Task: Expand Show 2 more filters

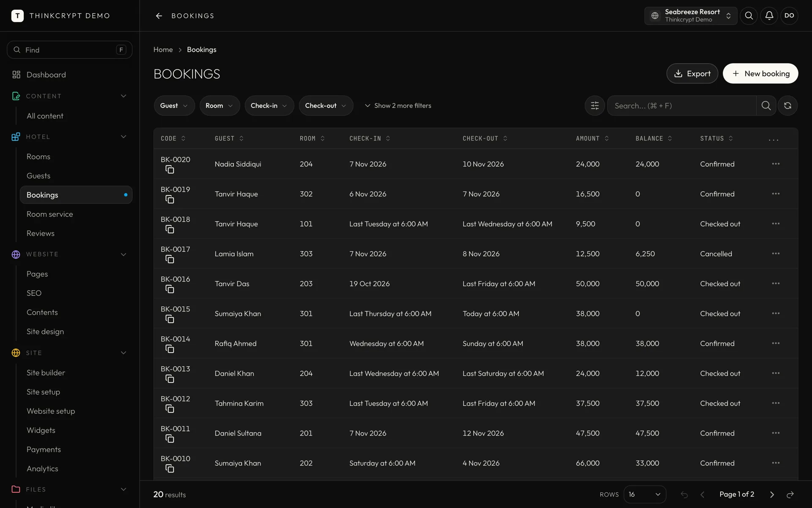Action: tap(398, 105)
